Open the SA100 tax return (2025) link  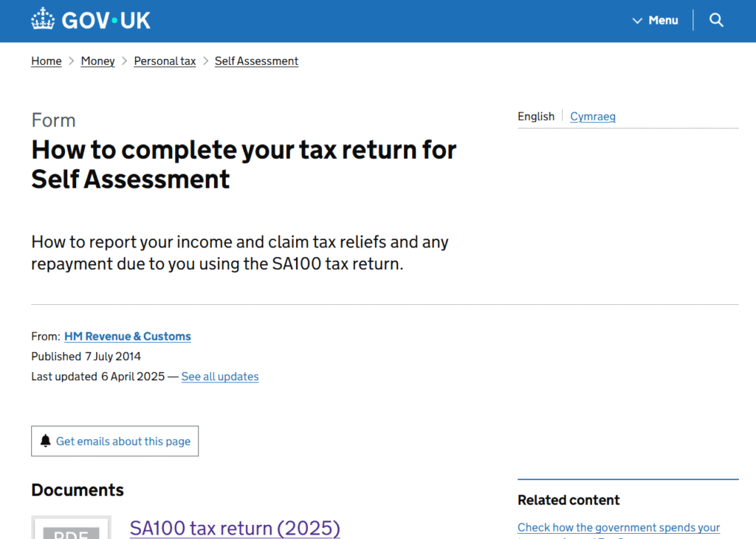[x=235, y=528]
